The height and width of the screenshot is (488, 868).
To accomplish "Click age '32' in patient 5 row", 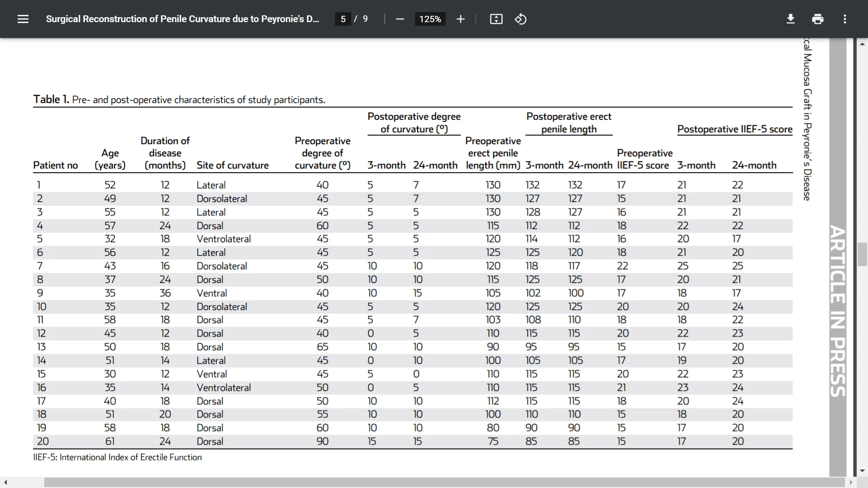I will click(x=110, y=239).
